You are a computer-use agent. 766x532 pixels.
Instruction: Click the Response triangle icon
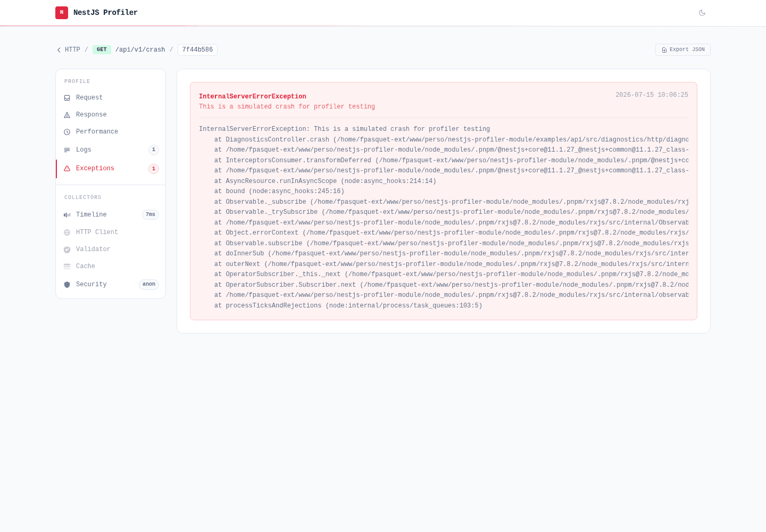(x=67, y=115)
